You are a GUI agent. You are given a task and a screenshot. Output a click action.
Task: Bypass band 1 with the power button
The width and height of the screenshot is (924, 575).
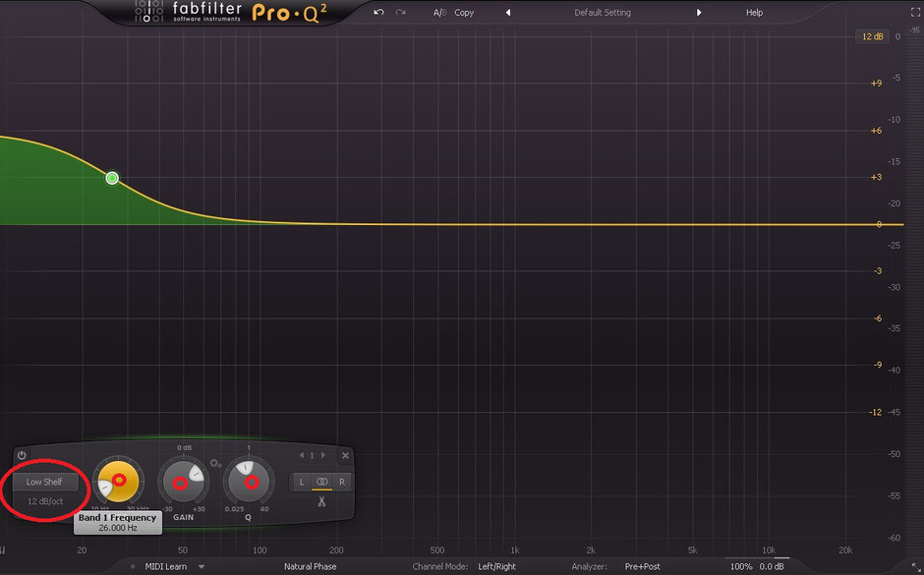point(22,455)
